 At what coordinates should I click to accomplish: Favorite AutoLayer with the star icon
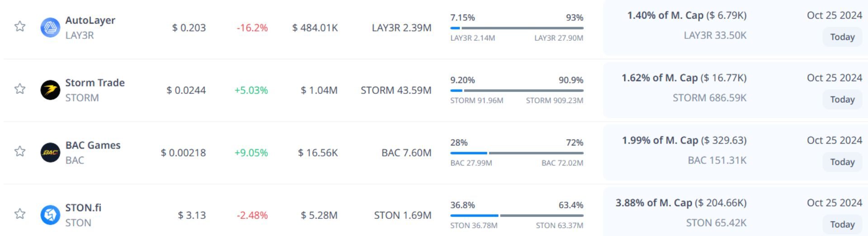pos(20,26)
